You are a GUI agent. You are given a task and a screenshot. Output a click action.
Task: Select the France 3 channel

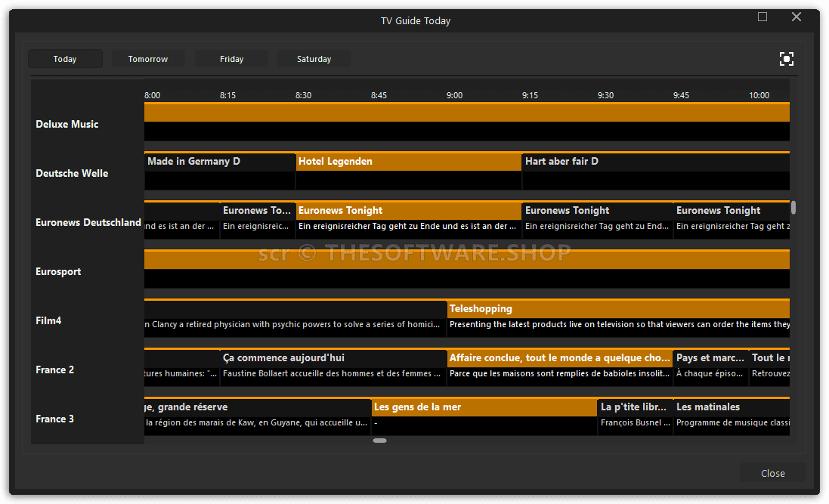pos(55,419)
